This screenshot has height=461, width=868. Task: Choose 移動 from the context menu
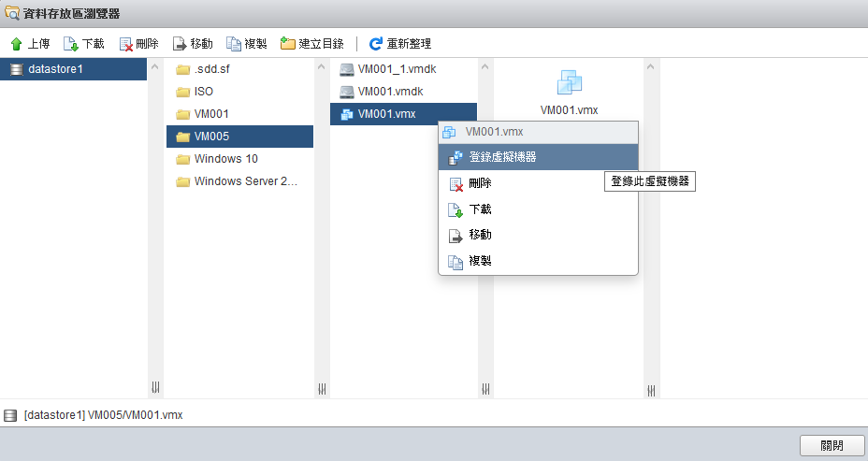tap(538, 235)
